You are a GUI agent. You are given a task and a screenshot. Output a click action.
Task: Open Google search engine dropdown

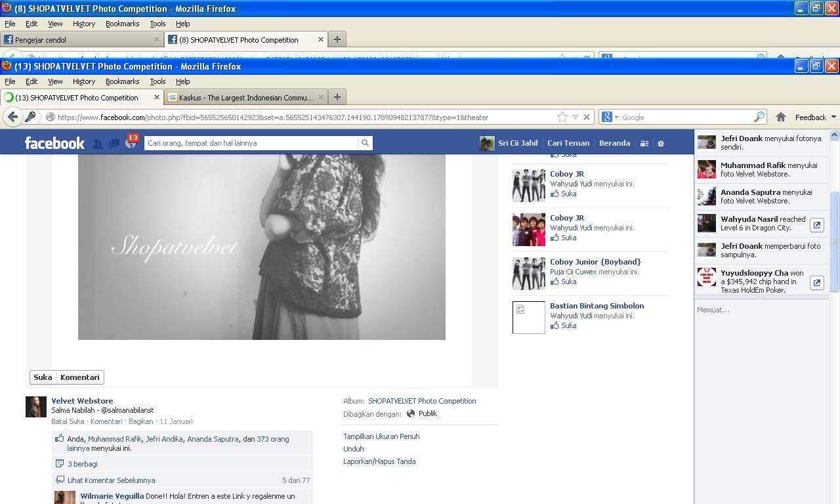pos(616,117)
